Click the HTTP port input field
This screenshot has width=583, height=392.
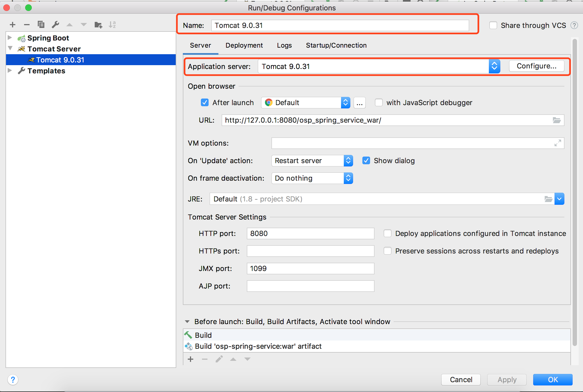coord(310,234)
